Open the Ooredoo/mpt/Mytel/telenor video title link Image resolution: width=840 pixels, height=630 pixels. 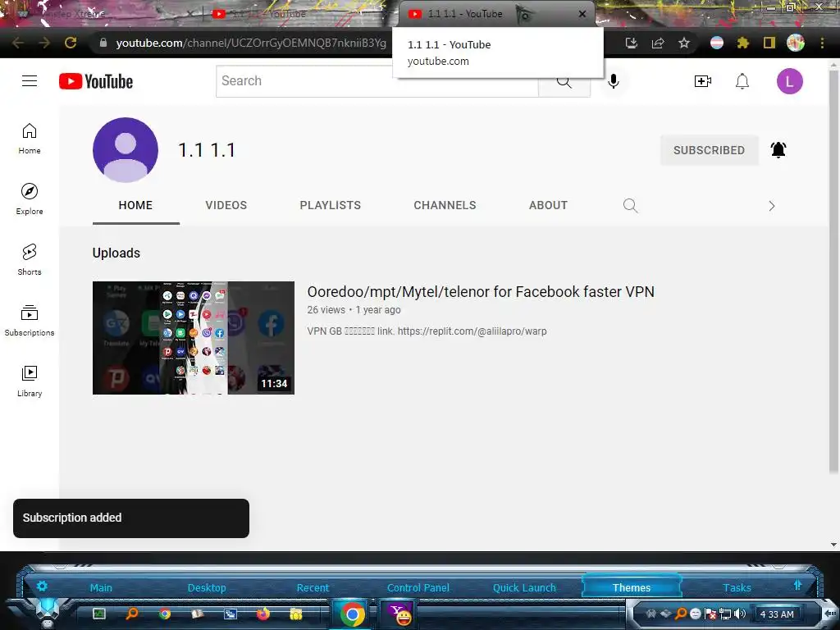(481, 291)
